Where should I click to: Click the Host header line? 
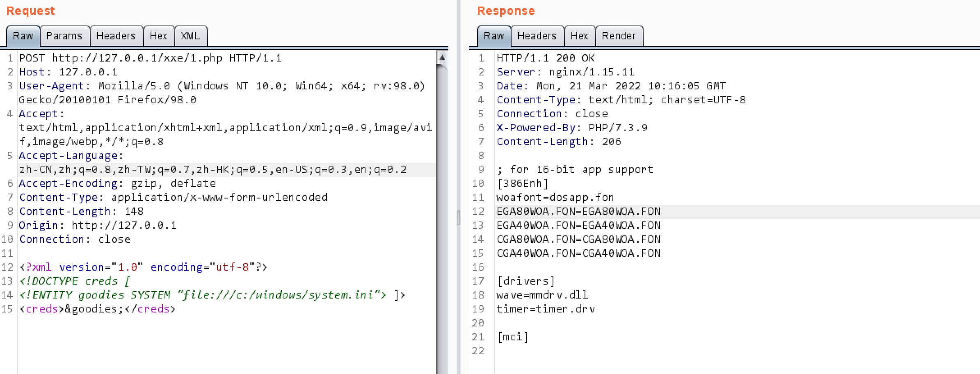click(x=69, y=72)
